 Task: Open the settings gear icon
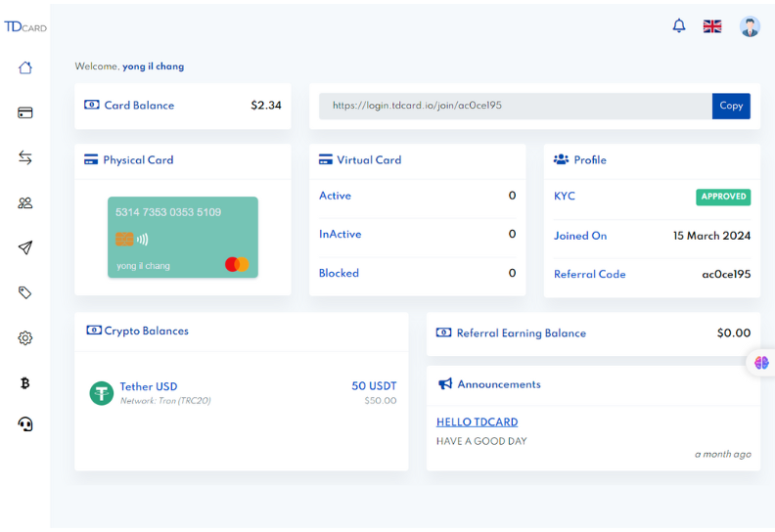pyautogui.click(x=25, y=338)
